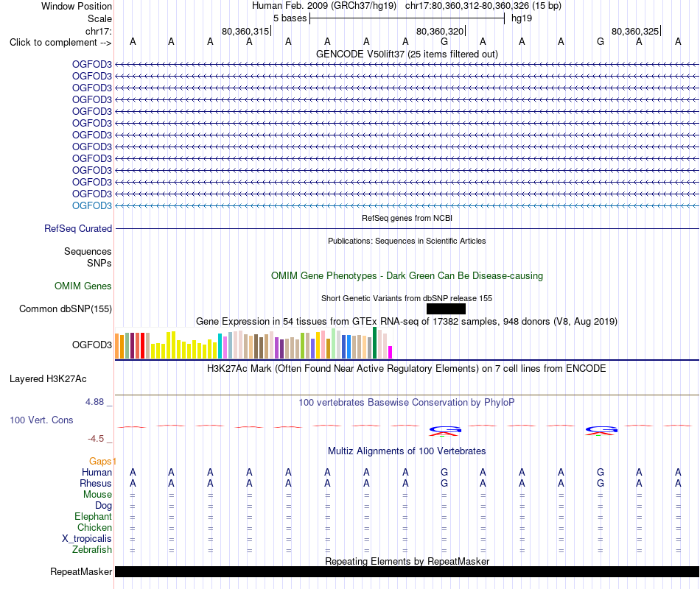Click the 'Sequences' track label

(88, 251)
